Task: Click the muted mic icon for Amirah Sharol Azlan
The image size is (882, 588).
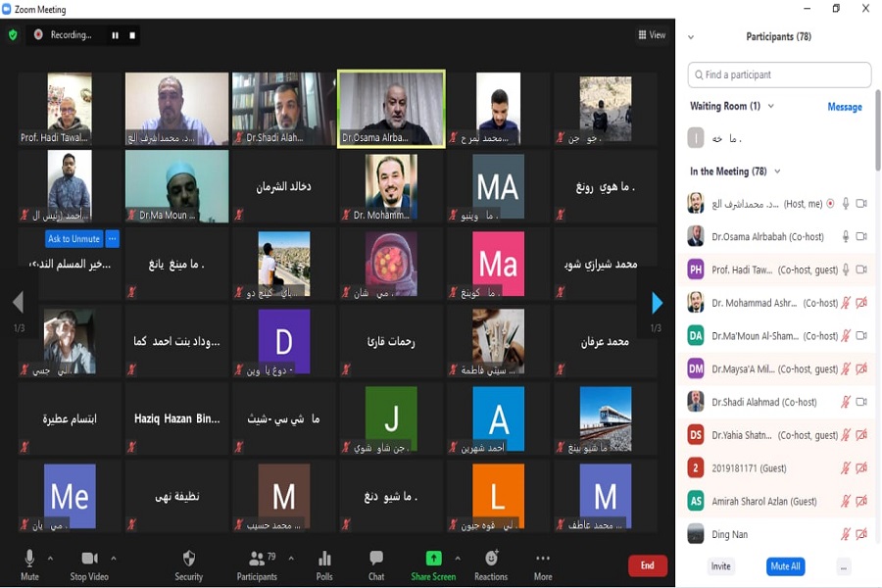Action: (846, 501)
